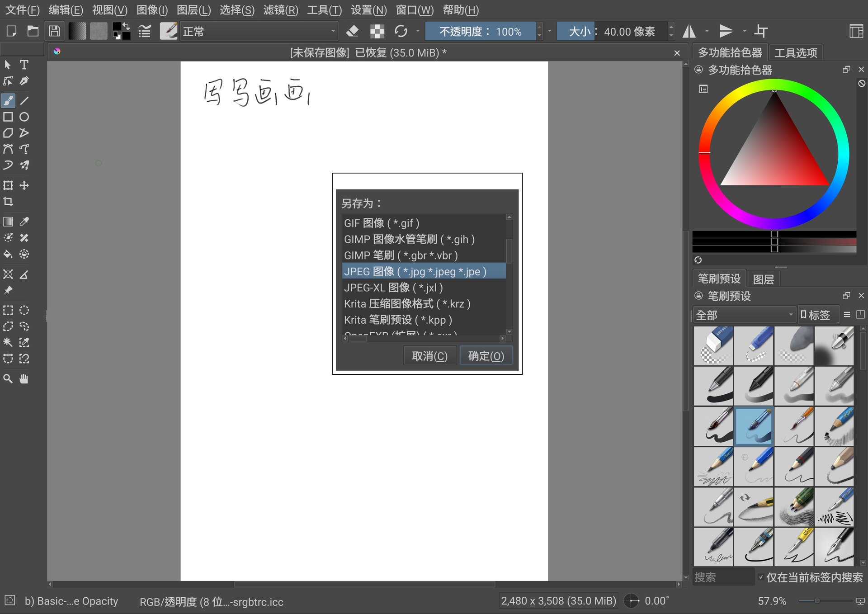Viewport: 868px width, 614px height.
Task: Click the 确定(O) button
Action: [x=486, y=356]
